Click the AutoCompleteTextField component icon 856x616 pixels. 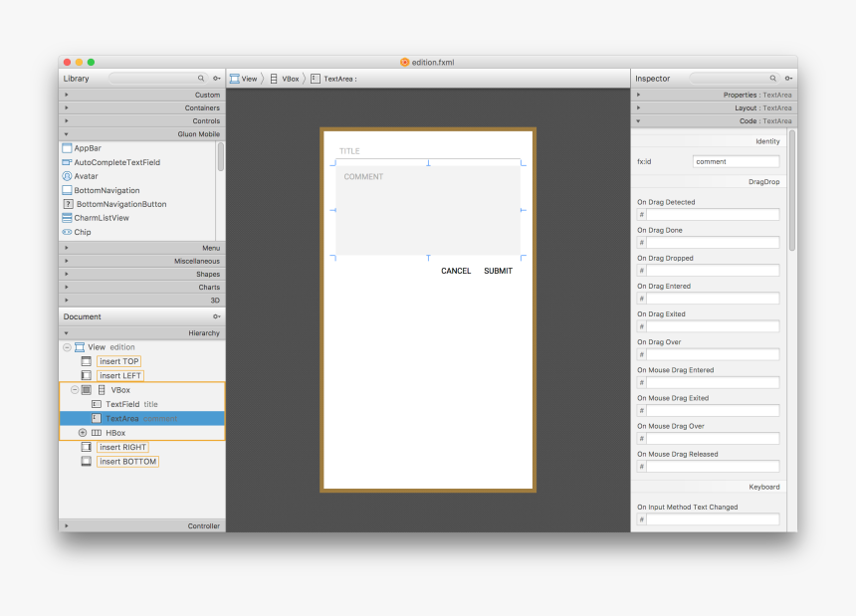68,161
